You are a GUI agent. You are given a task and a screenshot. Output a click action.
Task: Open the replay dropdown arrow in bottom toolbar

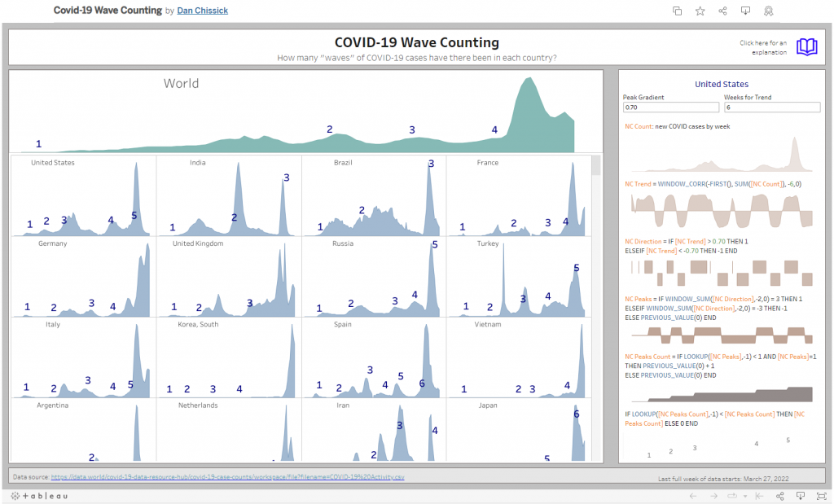[744, 496]
